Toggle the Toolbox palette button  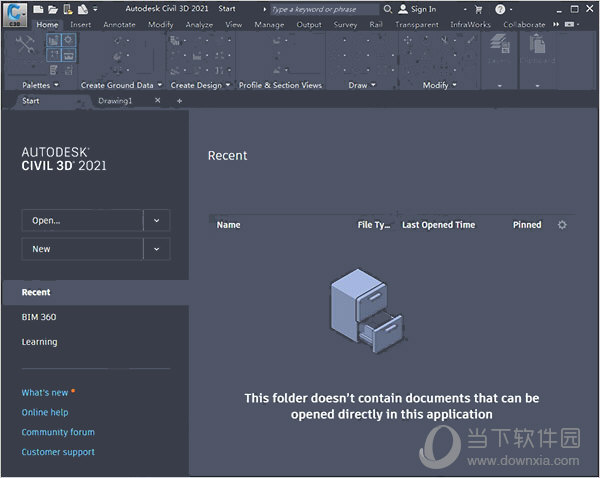[x=68, y=55]
